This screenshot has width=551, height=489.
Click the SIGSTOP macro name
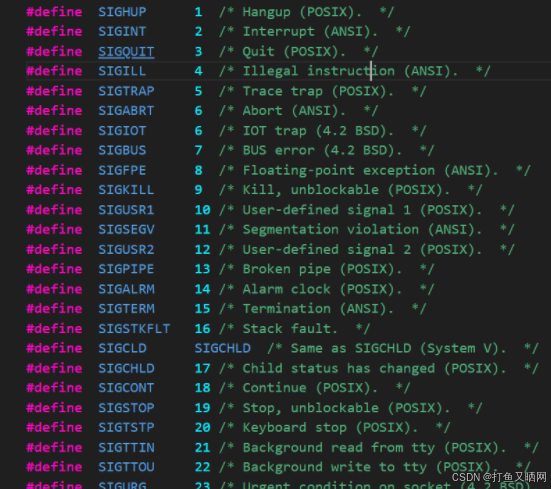(126, 408)
